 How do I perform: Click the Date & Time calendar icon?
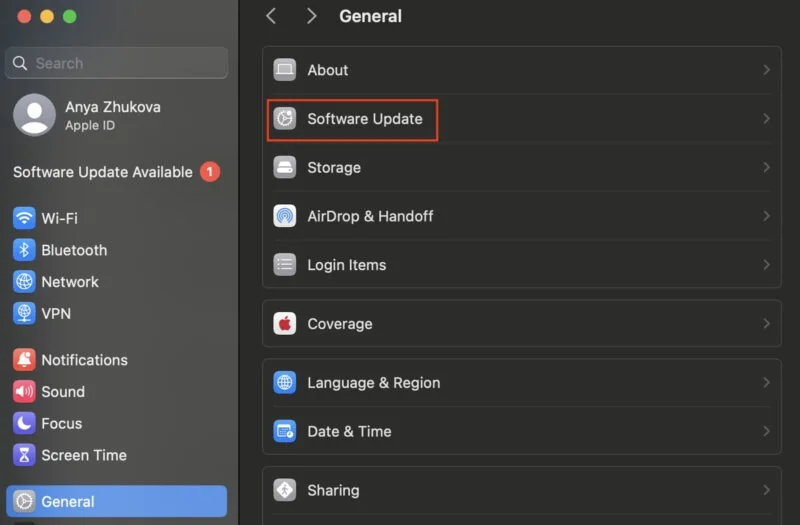pos(285,431)
